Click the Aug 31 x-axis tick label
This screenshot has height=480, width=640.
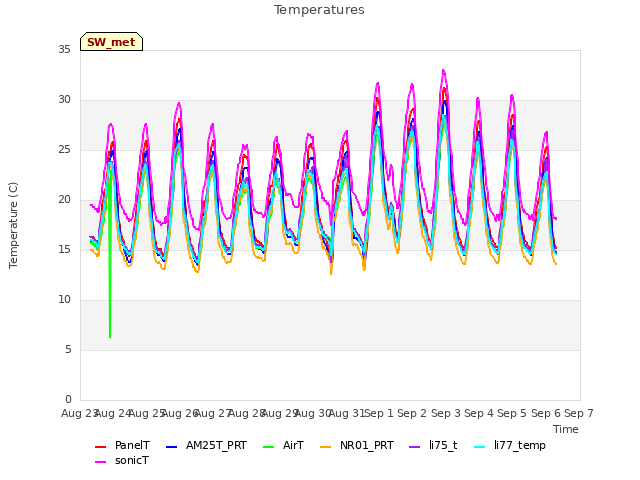click(x=347, y=413)
